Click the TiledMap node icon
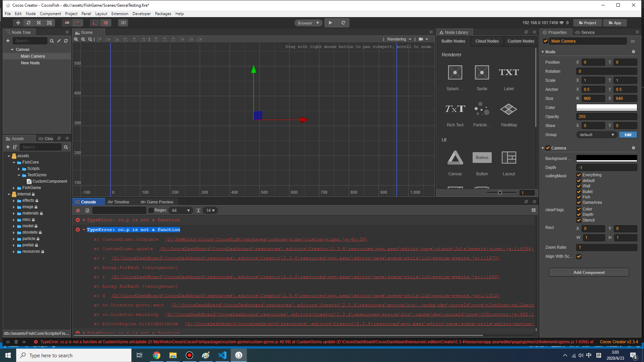Viewport: 644px width, 362px height. 508,110
